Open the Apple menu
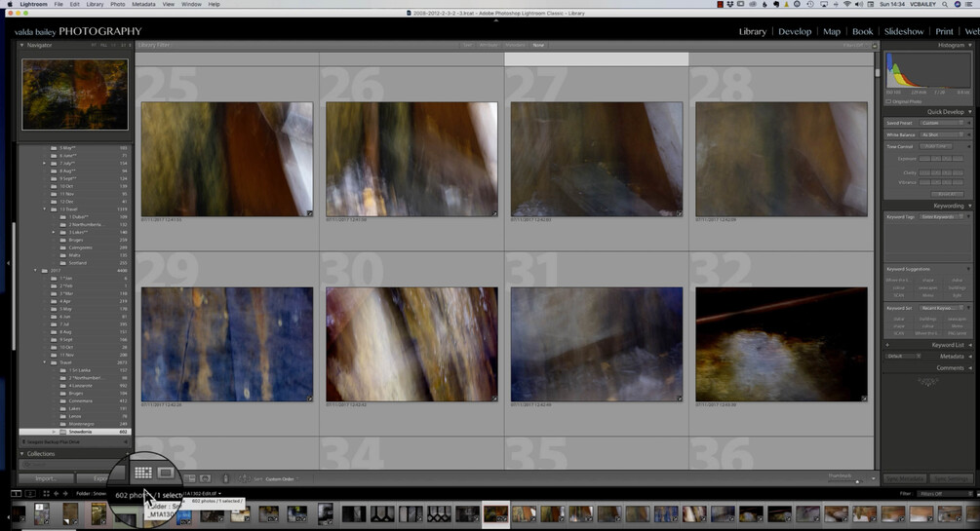Screen dimensions: 980x531 click(x=10, y=4)
